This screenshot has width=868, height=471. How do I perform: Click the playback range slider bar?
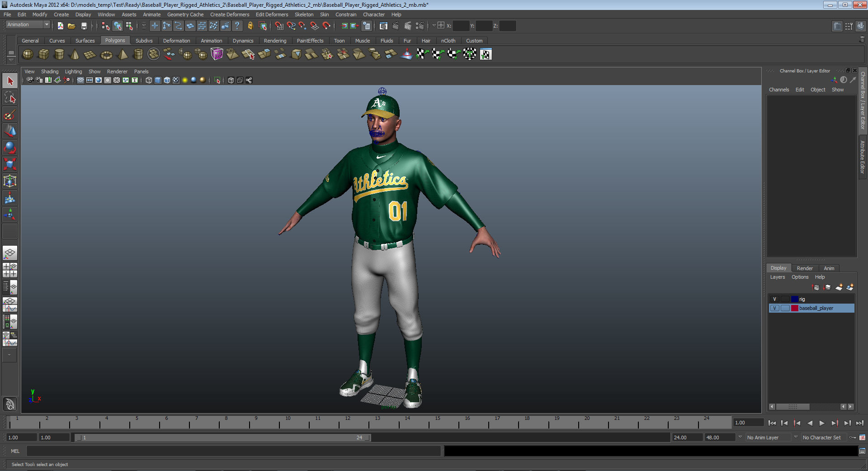point(223,438)
